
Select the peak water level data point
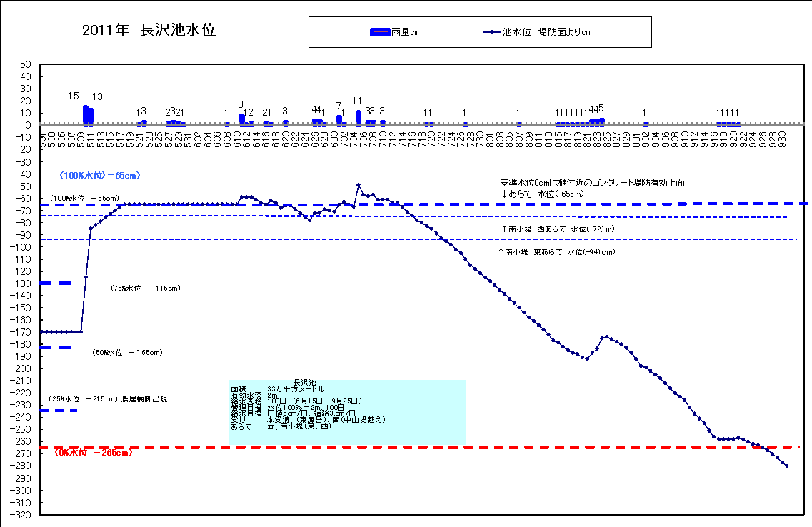(x=359, y=184)
